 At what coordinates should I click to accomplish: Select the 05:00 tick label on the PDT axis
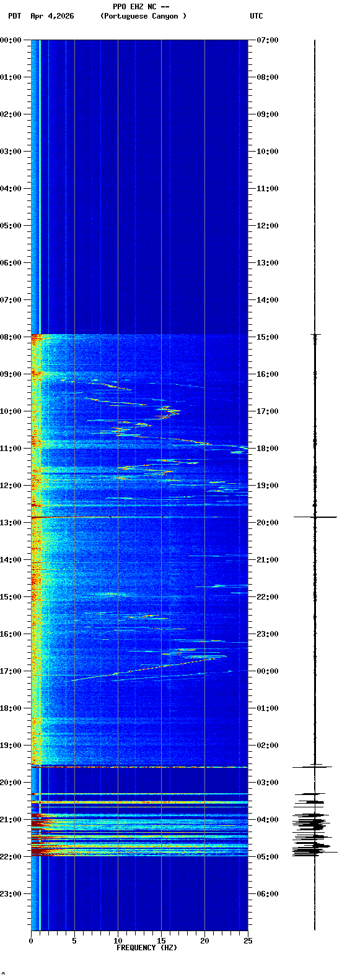click(x=11, y=226)
